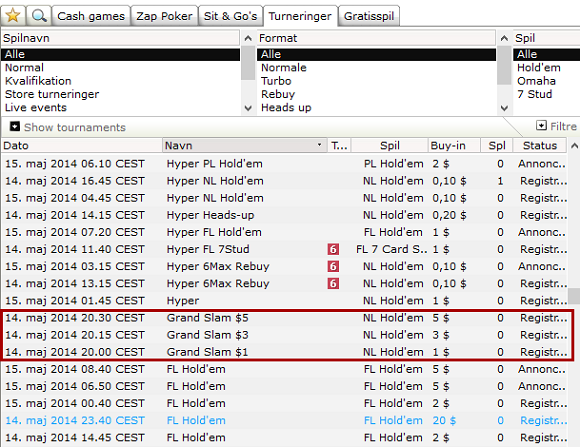Sort by Dato column header
The width and height of the screenshot is (580, 447).
click(x=81, y=145)
